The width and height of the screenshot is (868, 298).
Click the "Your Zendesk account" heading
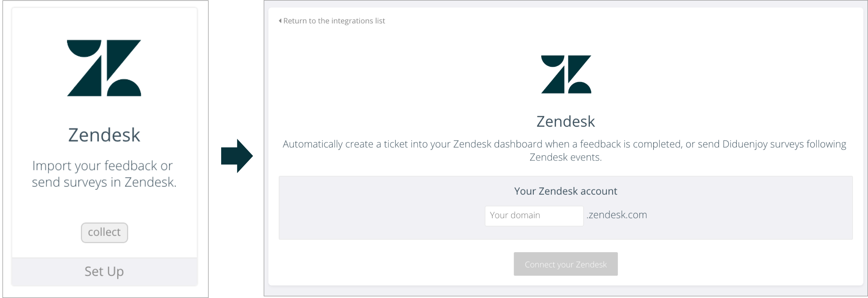pyautogui.click(x=565, y=191)
